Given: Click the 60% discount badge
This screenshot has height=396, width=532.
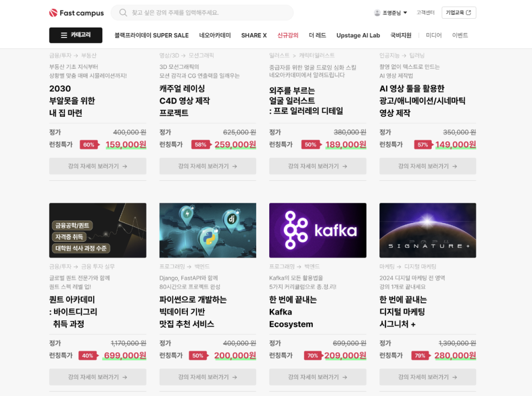Looking at the screenshot, I should coord(90,144).
